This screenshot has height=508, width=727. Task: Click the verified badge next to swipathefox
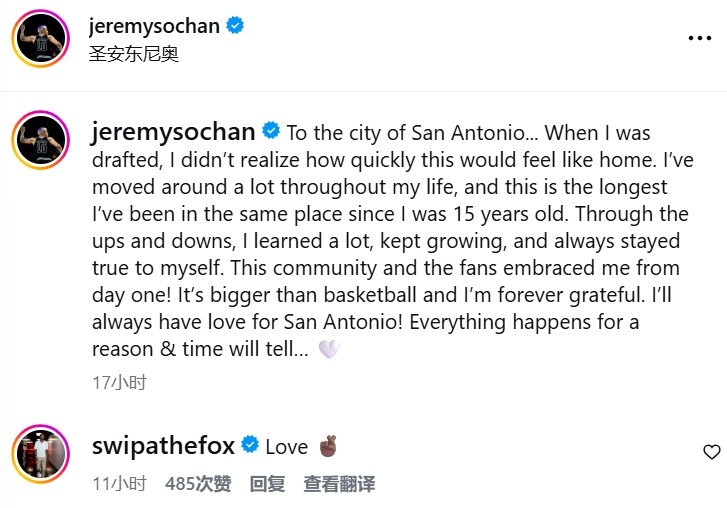250,445
